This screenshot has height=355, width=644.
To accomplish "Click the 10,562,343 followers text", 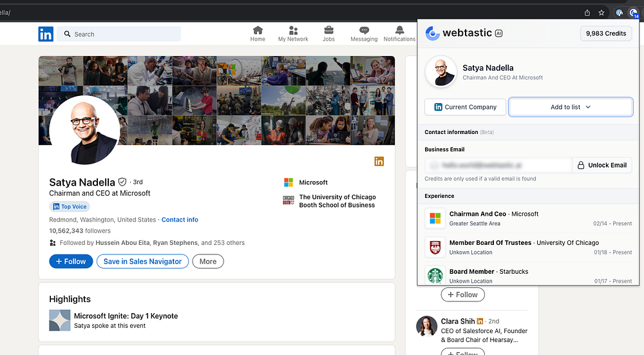I will tap(80, 231).
